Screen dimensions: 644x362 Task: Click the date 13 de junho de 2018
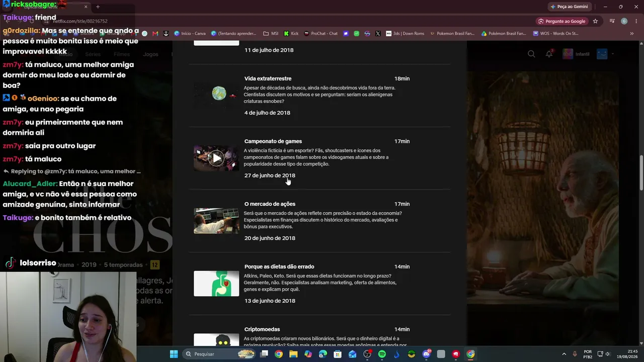pyautogui.click(x=270, y=301)
